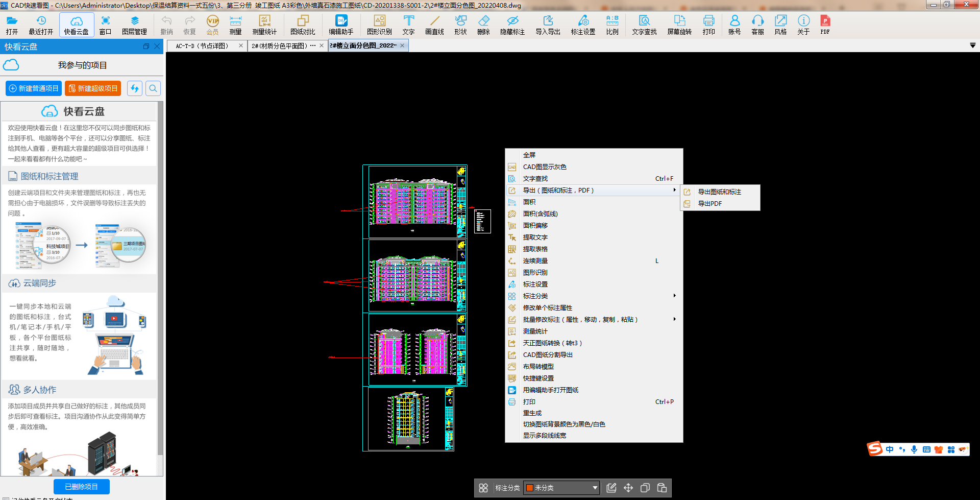The height and width of the screenshot is (500, 980).
Task: Click 新建超级项目 button
Action: 93,88
